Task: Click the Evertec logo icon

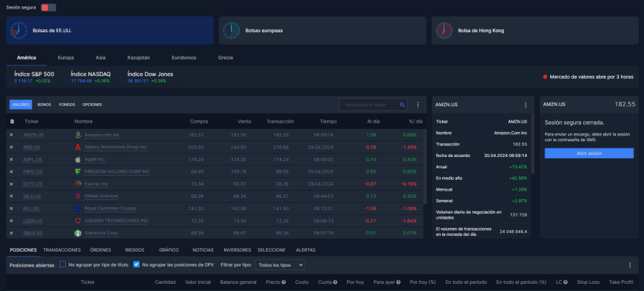Action: tap(77, 184)
